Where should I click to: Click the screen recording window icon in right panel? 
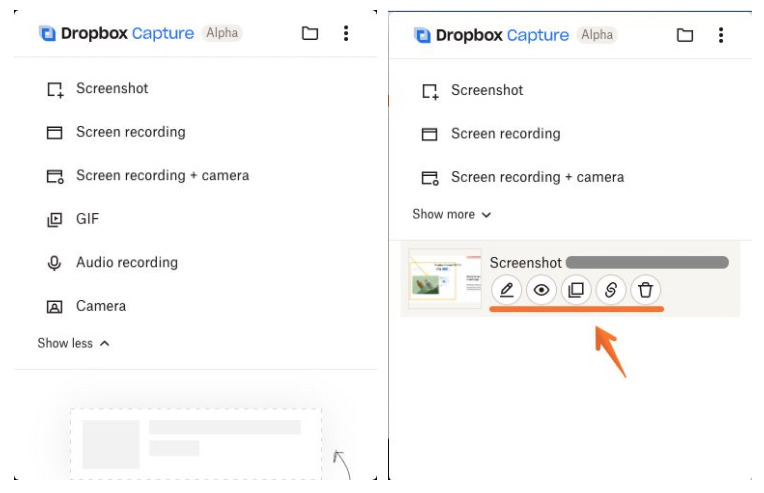point(429,134)
